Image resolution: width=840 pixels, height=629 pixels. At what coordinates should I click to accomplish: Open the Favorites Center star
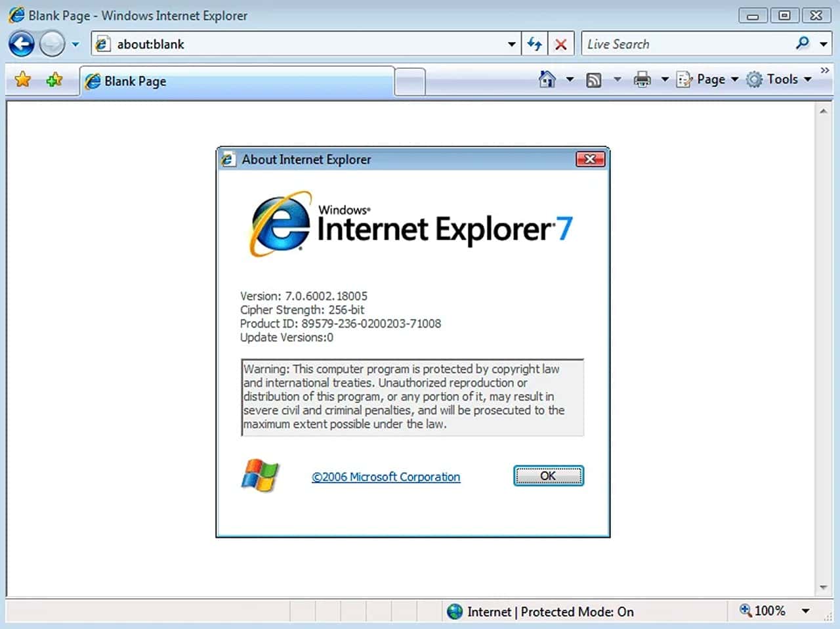pyautogui.click(x=23, y=80)
